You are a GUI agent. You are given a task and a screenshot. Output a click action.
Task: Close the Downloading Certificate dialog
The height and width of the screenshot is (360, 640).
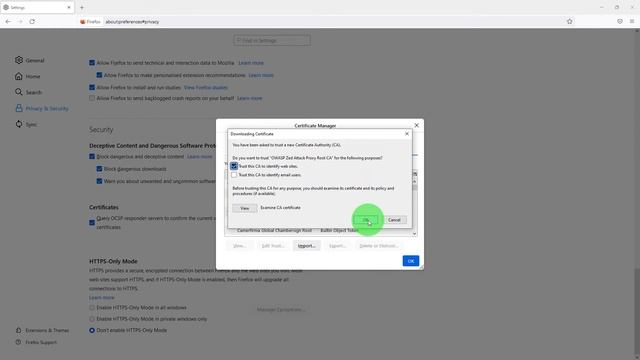point(407,133)
